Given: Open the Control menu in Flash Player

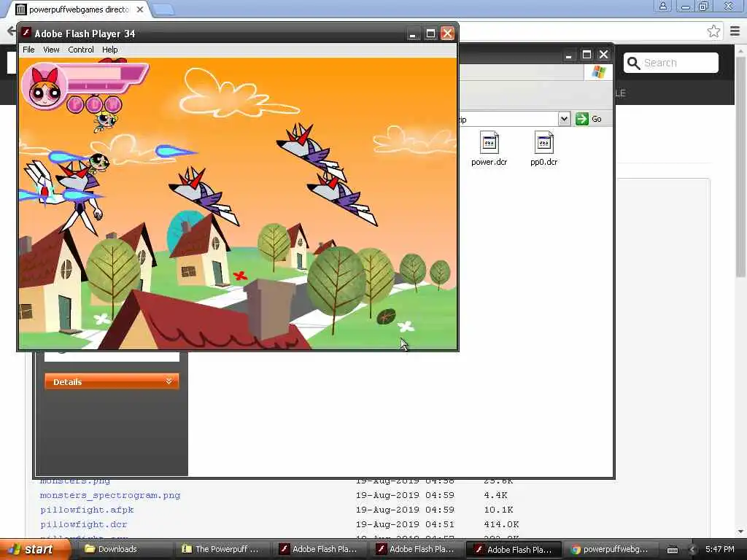Looking at the screenshot, I should [80, 50].
